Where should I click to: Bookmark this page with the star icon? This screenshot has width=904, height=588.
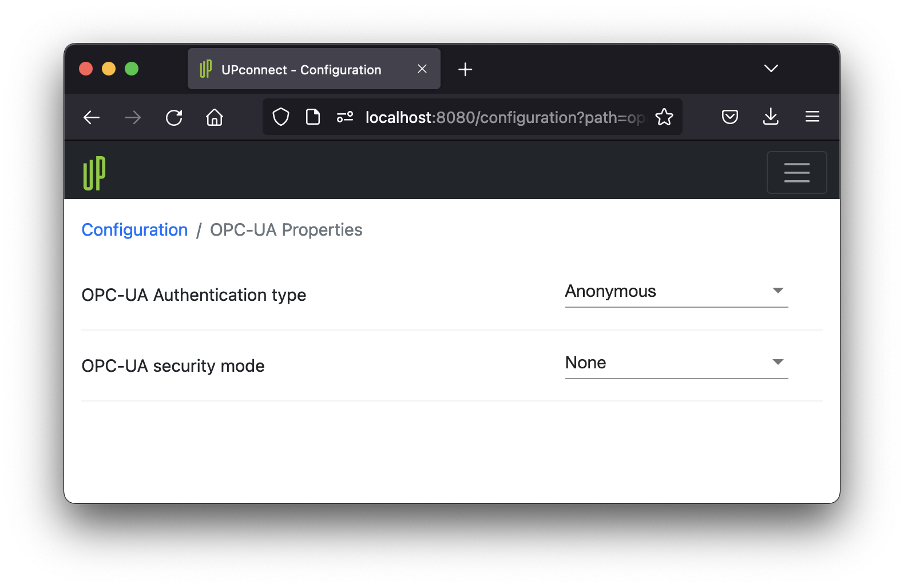pyautogui.click(x=664, y=117)
